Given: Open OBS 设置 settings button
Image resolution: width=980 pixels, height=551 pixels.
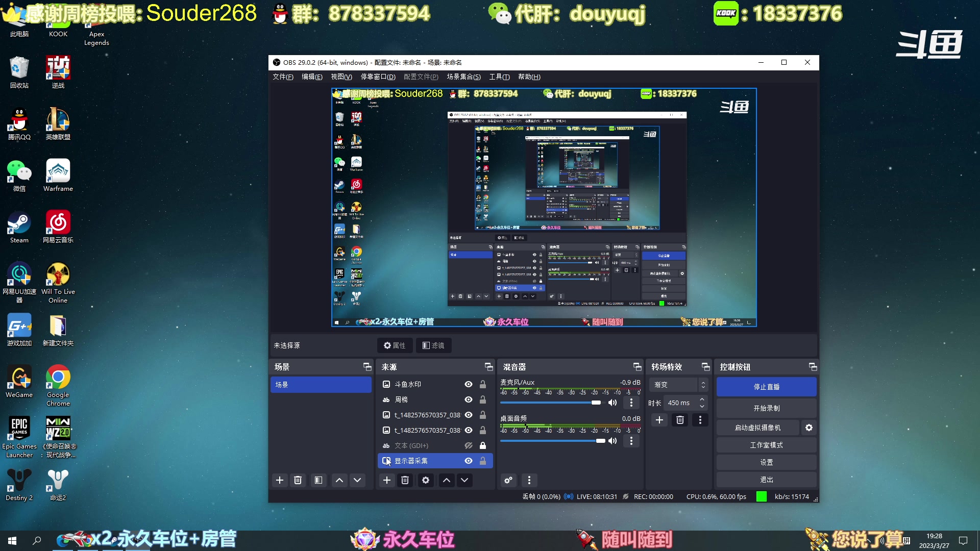Looking at the screenshot, I should click(x=767, y=462).
